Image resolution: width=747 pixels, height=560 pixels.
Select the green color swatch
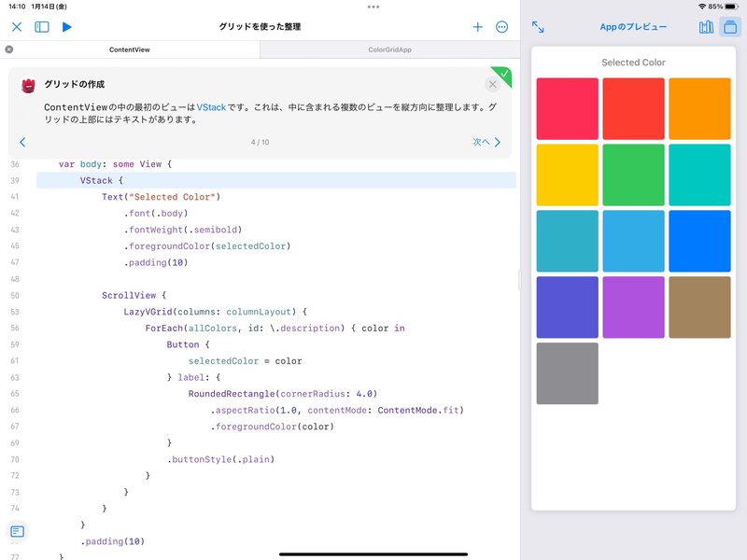pyautogui.click(x=633, y=175)
